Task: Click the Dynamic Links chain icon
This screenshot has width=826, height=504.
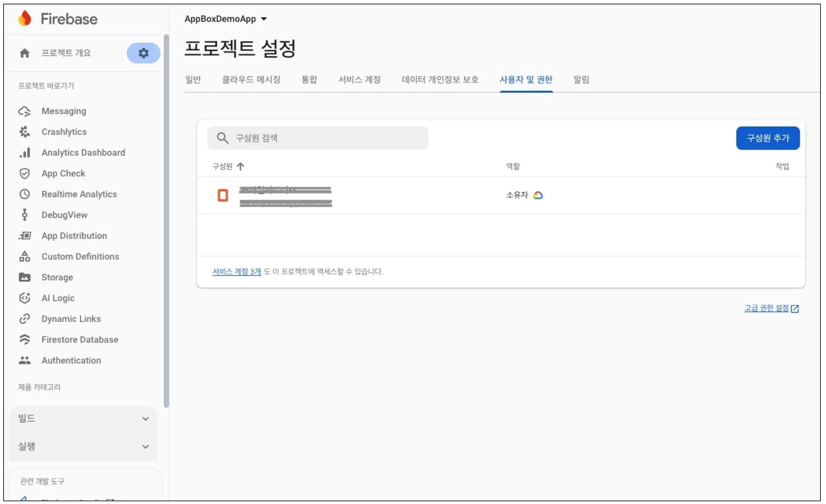Action: [x=24, y=319]
